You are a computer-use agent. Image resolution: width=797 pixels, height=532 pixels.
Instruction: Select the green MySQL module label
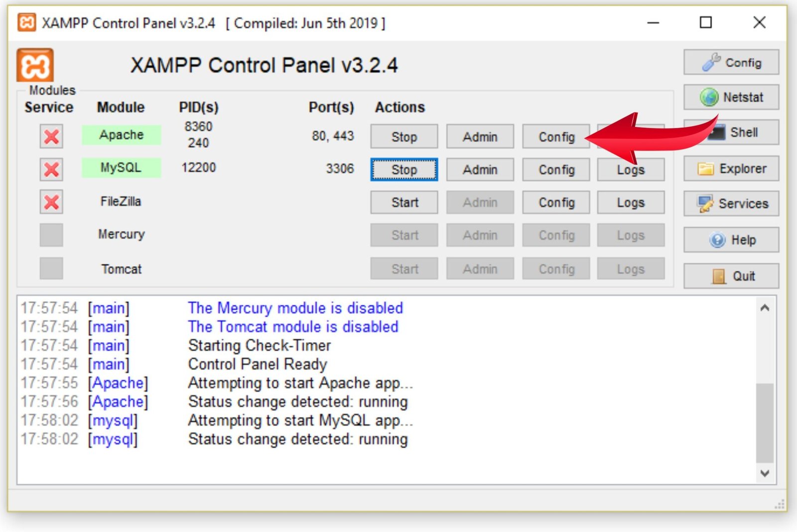coord(121,167)
